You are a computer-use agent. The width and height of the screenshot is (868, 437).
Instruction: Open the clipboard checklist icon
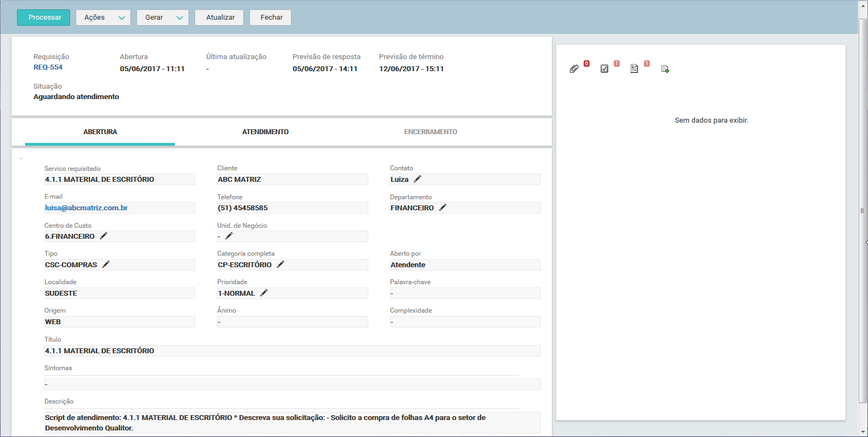[604, 69]
